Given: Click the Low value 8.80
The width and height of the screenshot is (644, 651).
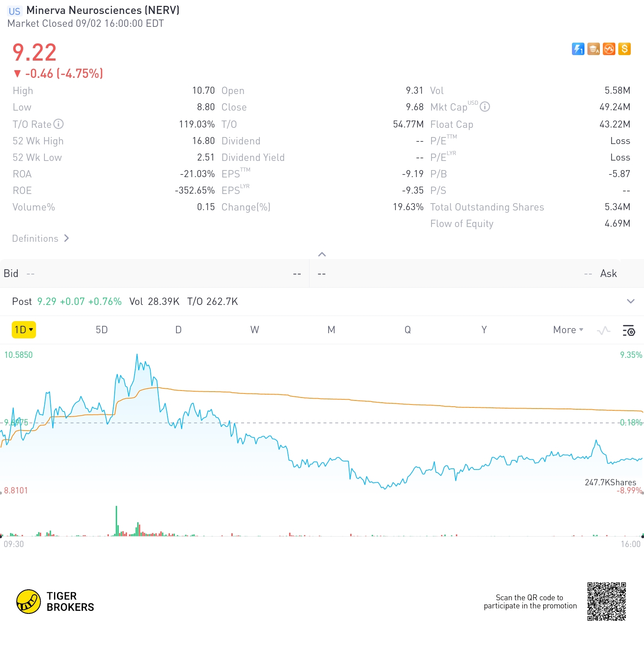Looking at the screenshot, I should (x=205, y=107).
